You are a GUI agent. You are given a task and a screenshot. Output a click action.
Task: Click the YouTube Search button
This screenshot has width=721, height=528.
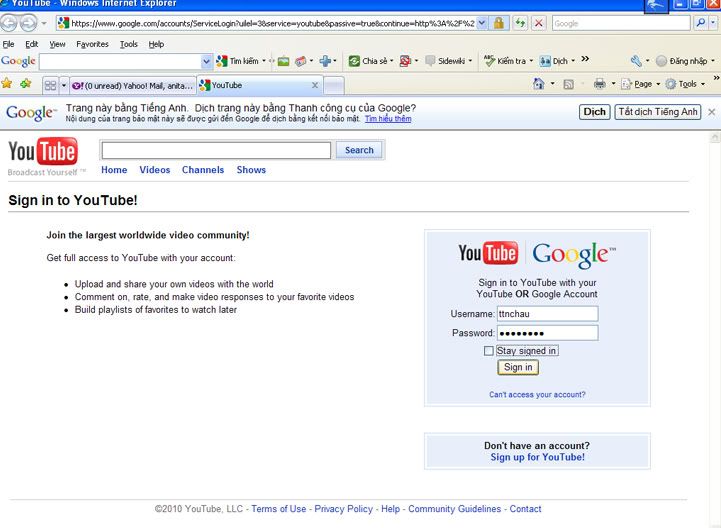pyautogui.click(x=359, y=150)
